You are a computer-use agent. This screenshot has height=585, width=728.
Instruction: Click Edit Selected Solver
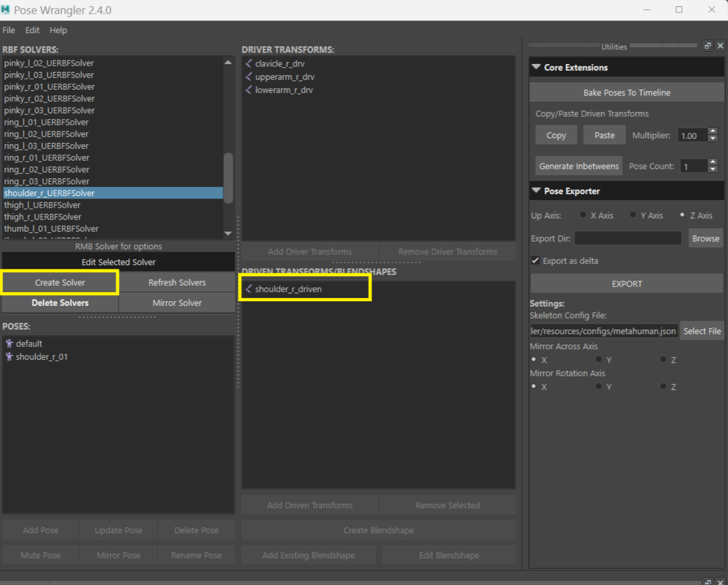[118, 262]
